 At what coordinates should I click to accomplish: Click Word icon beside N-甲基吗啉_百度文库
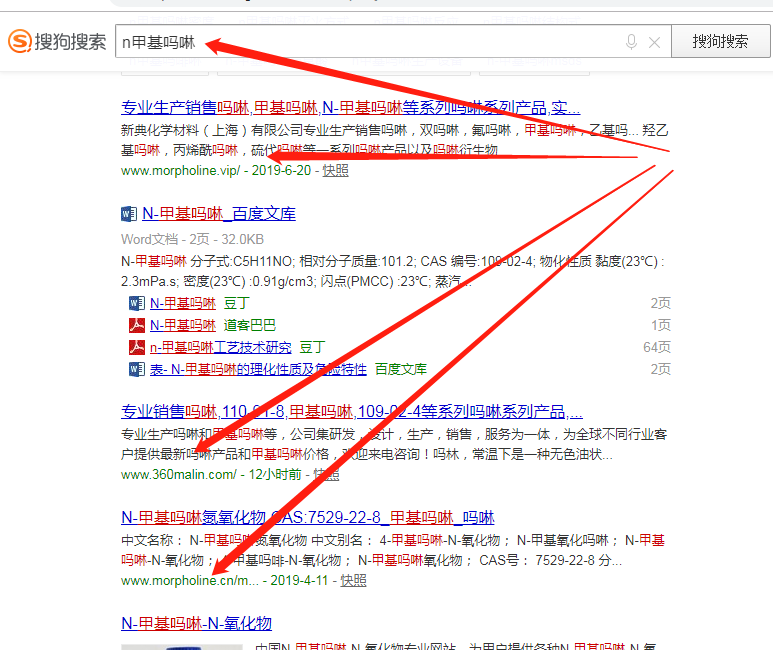coord(129,214)
